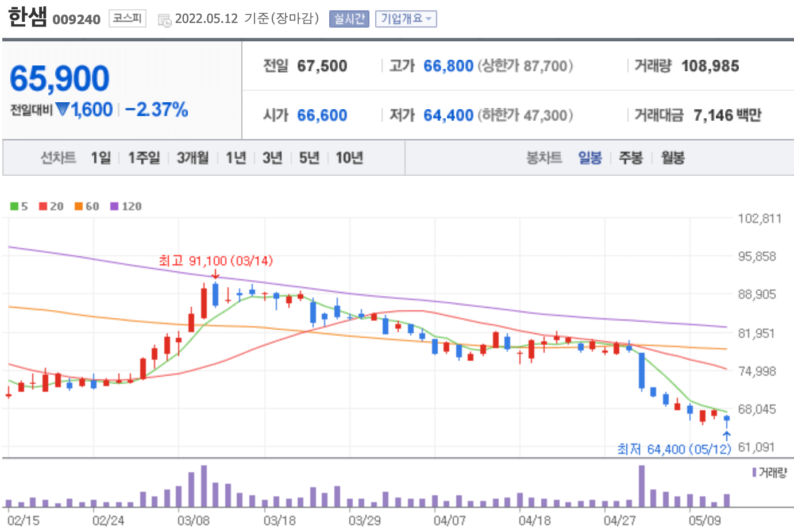794x532 pixels.
Task: Click the 05/09 date axis label
Action: tap(705, 521)
